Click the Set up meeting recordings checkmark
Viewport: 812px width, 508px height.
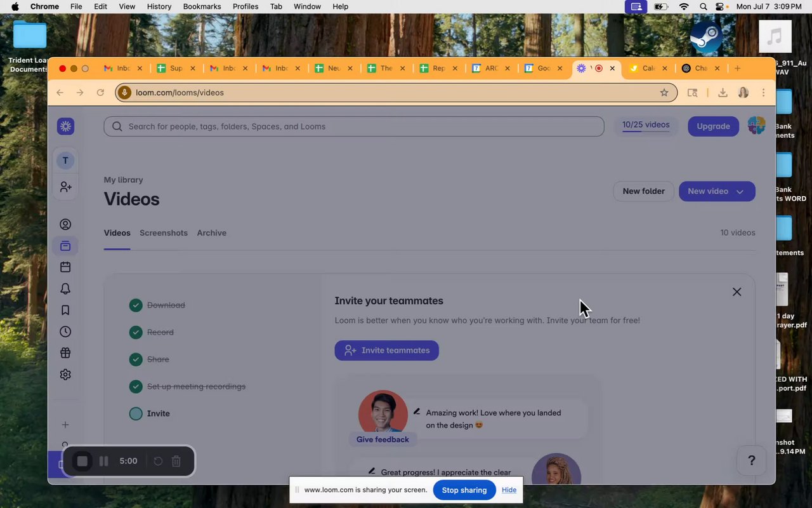(136, 387)
